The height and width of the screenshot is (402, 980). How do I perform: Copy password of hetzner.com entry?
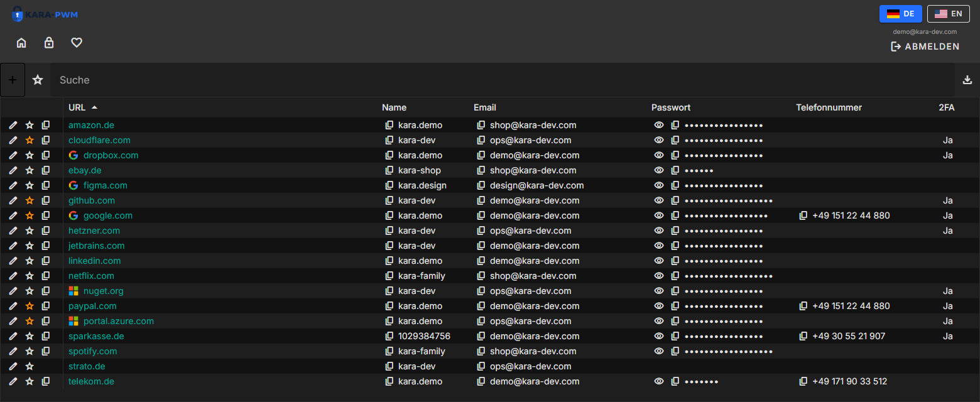pyautogui.click(x=675, y=231)
